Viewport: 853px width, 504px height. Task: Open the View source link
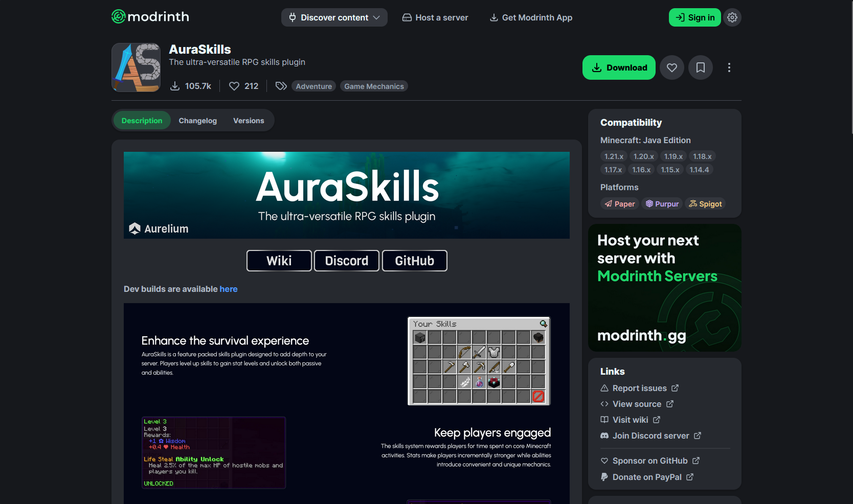point(637,404)
